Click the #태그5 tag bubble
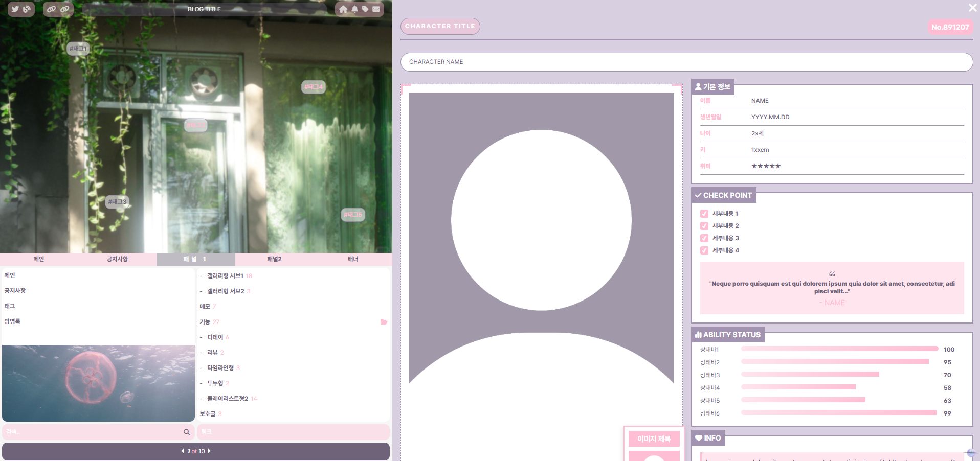Image resolution: width=980 pixels, height=461 pixels. coord(353,215)
